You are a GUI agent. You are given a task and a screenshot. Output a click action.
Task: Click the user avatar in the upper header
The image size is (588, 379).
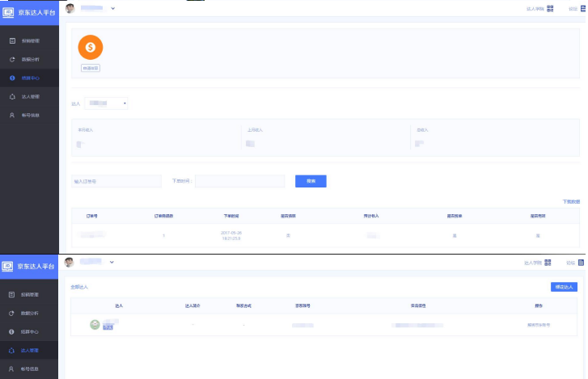pos(70,8)
